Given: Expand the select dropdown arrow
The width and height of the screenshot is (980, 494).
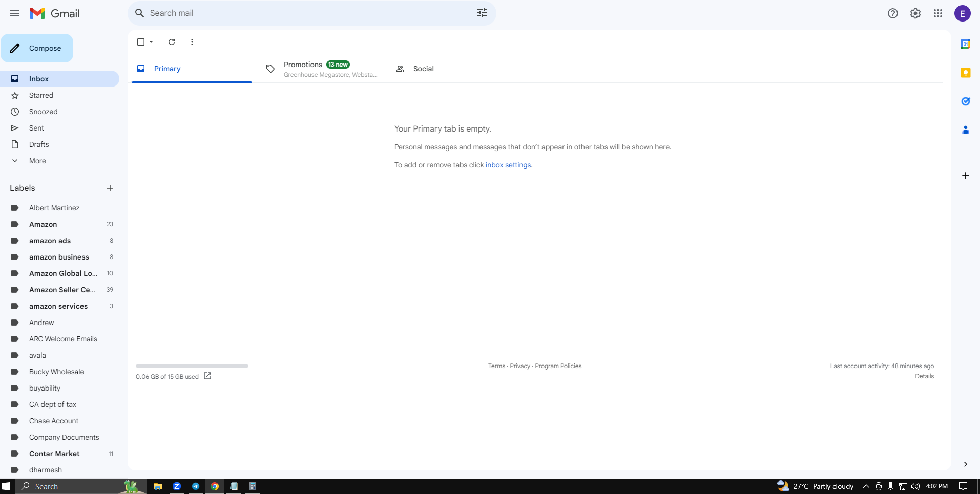Looking at the screenshot, I should (x=151, y=42).
